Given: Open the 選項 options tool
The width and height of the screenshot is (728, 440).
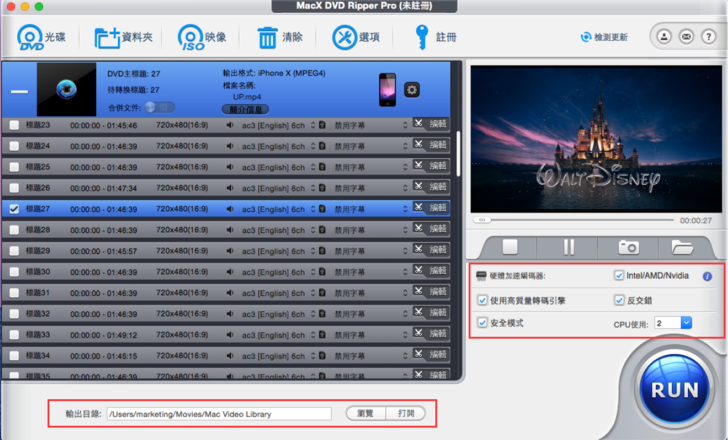Looking at the screenshot, I should [356, 37].
